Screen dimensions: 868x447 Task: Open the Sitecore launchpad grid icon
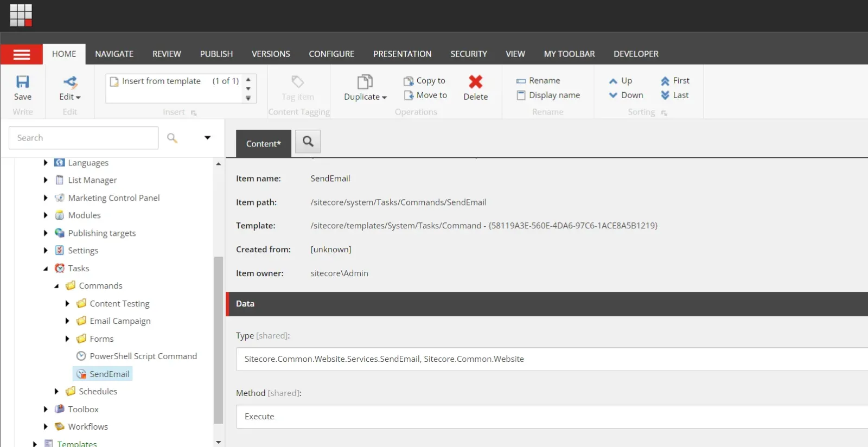(x=21, y=15)
